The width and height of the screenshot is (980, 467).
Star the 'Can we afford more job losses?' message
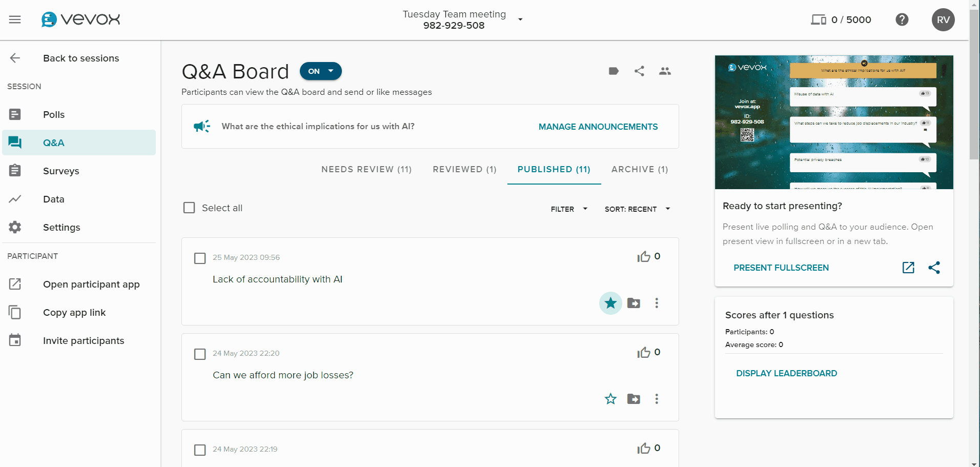point(610,399)
